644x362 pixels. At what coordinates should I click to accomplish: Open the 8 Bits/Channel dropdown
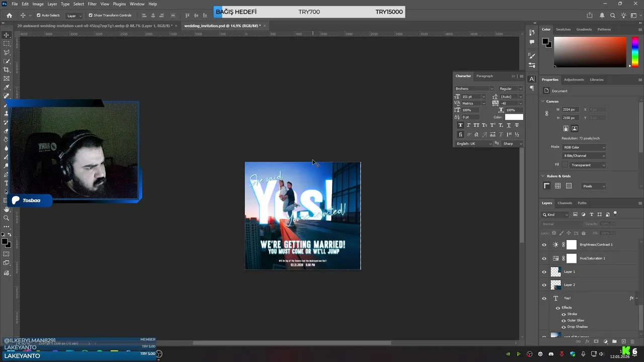point(584,156)
